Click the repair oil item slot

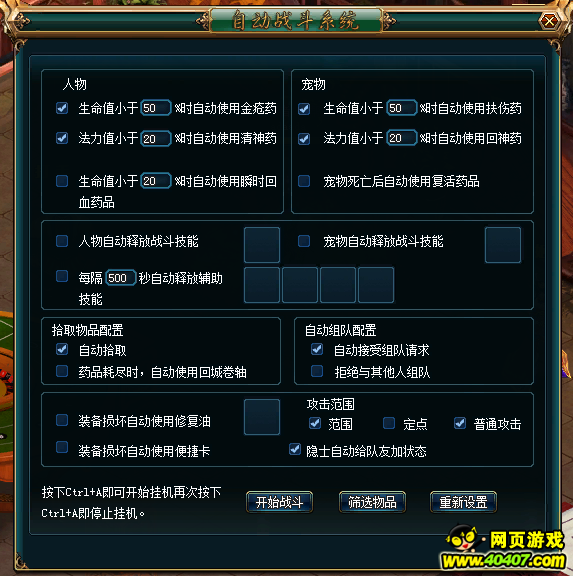262,417
